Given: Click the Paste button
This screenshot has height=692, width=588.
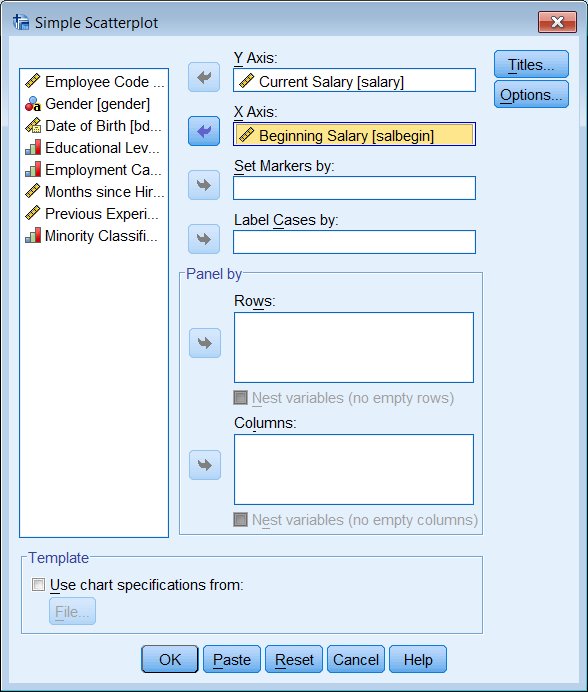Looking at the screenshot, I should point(232,659).
